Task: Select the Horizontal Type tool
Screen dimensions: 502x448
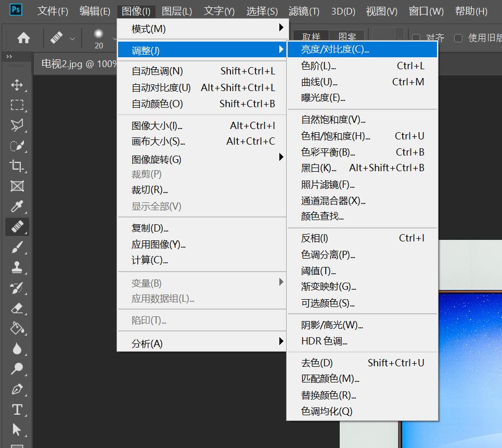Action: click(x=17, y=409)
